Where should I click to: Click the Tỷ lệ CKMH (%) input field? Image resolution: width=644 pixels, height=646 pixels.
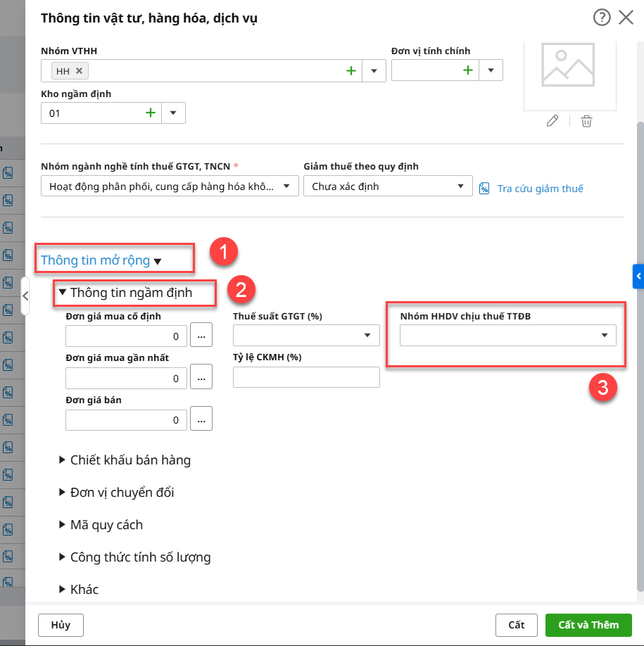(x=306, y=377)
